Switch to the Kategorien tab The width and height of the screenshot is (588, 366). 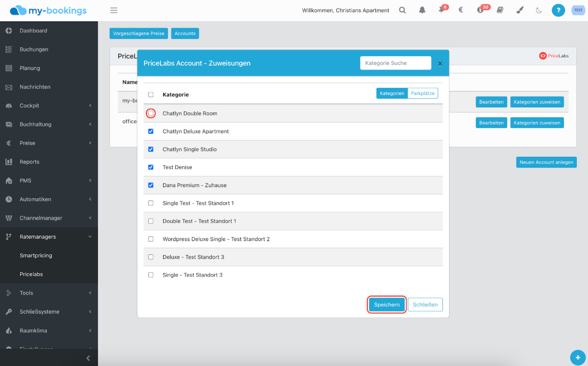coord(392,93)
